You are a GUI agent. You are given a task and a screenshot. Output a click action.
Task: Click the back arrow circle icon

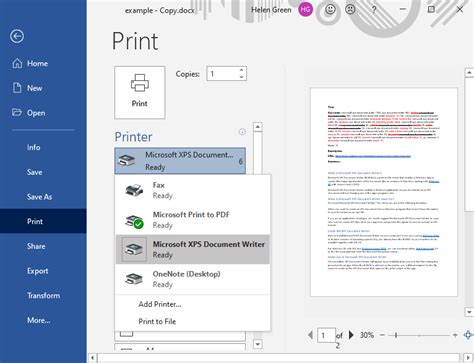point(17,36)
